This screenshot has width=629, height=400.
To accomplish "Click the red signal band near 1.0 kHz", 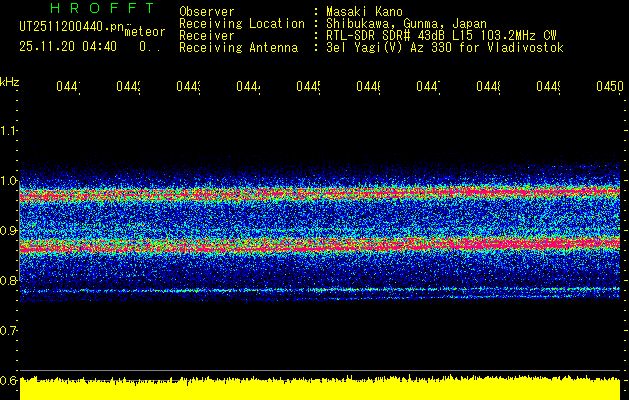I will click(320, 192).
